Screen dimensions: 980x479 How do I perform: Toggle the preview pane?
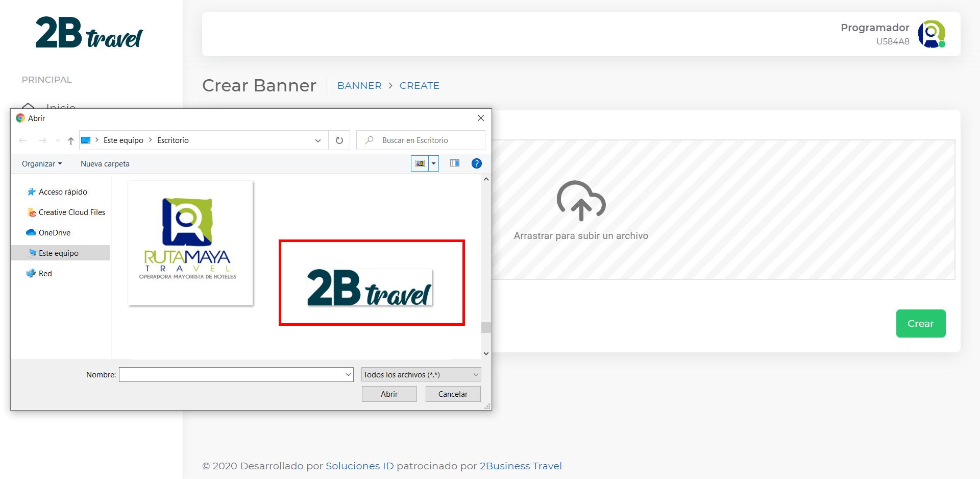click(455, 163)
